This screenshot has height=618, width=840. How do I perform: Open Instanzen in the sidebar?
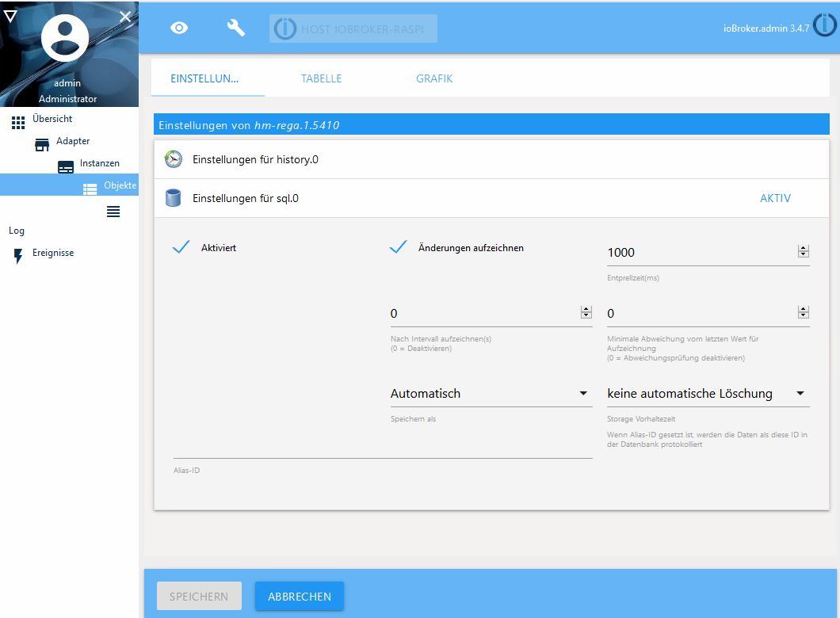coord(100,163)
